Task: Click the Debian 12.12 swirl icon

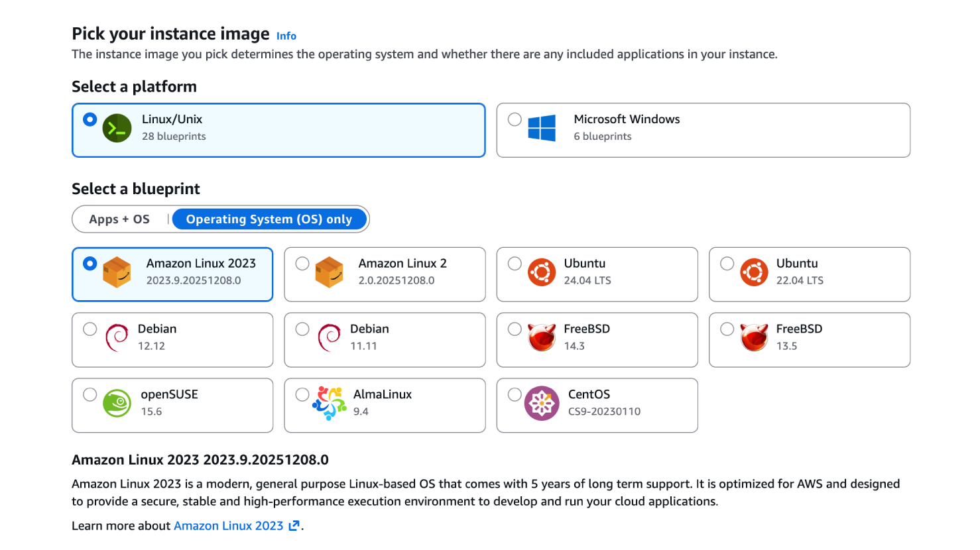Action: click(117, 338)
